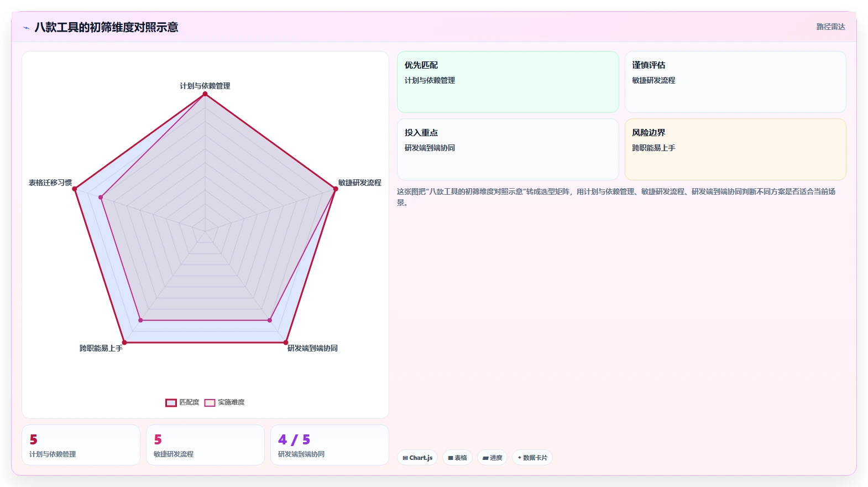Select the 表格 tag chip
868x487 pixels.
tap(457, 458)
